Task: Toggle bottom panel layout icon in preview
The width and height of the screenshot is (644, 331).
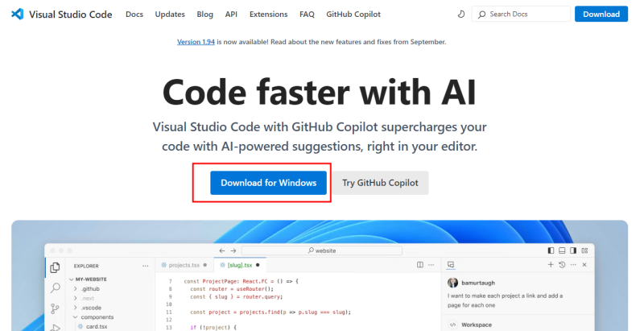Action: click(x=562, y=250)
